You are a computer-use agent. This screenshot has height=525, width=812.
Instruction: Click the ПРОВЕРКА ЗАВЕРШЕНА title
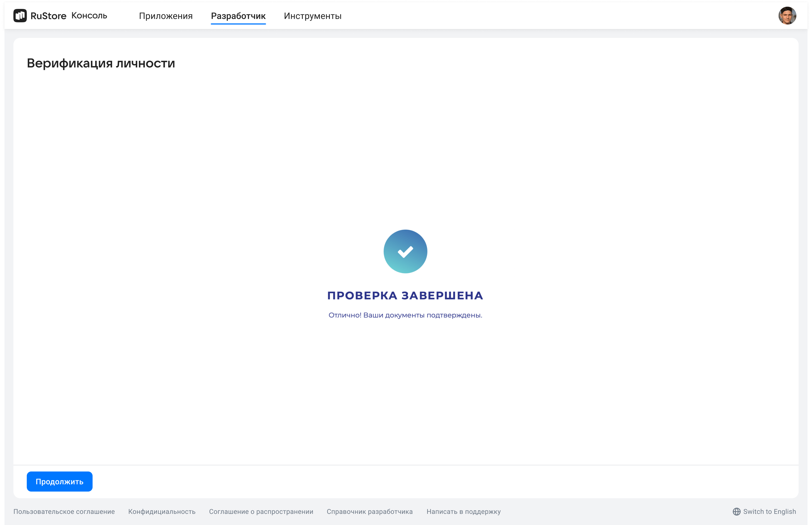[x=405, y=295]
